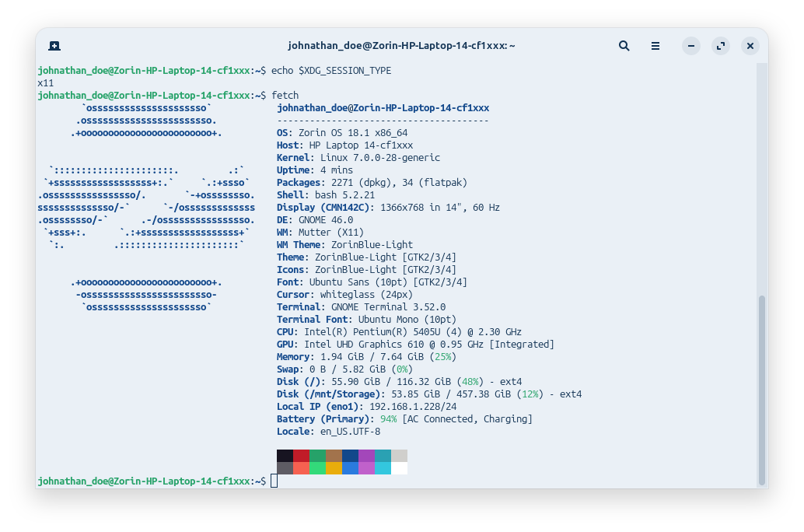Click the dark red color block
The height and width of the screenshot is (532, 804).
point(302,456)
